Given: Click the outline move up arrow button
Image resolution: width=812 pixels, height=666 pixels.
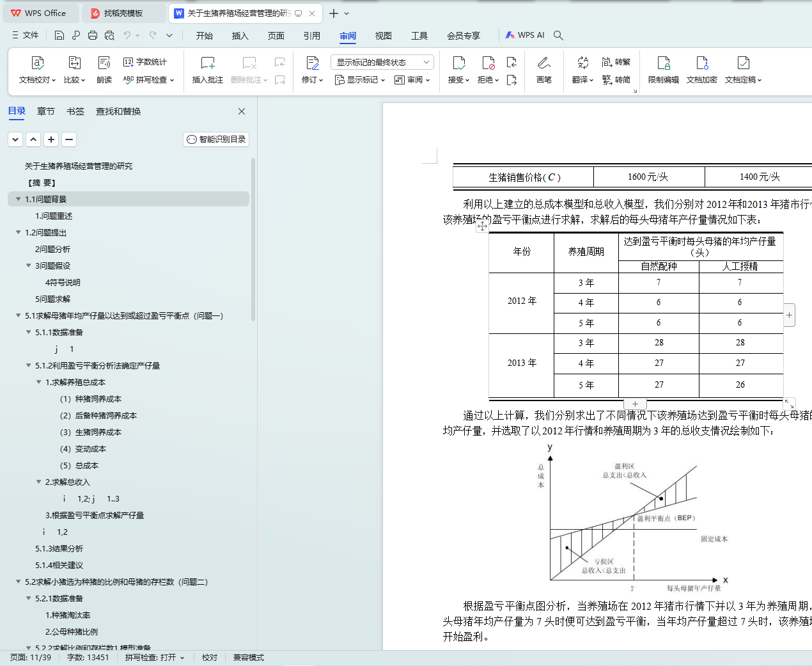Looking at the screenshot, I should [34, 139].
